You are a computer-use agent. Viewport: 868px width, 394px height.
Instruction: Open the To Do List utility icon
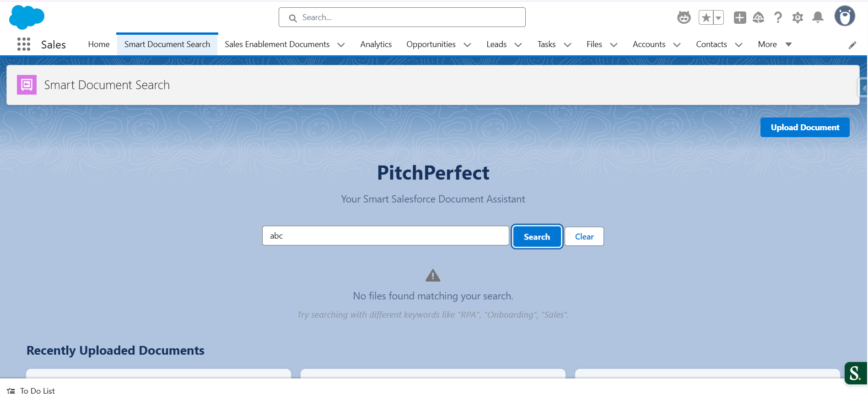[x=11, y=391]
